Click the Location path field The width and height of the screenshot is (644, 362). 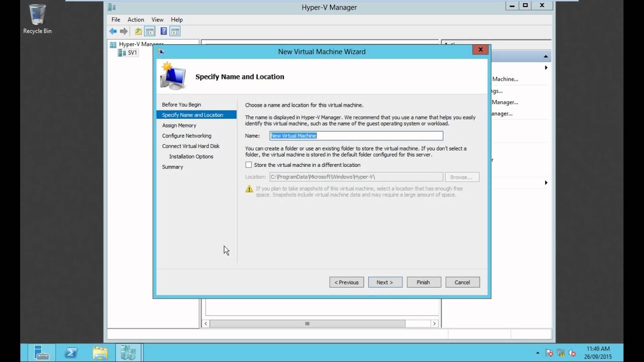(x=356, y=177)
